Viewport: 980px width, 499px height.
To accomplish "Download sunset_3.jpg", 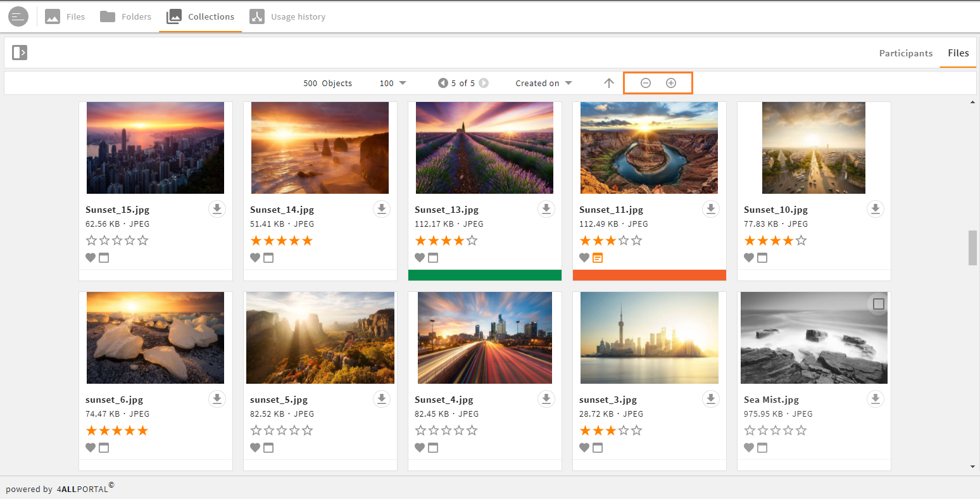I will click(711, 399).
